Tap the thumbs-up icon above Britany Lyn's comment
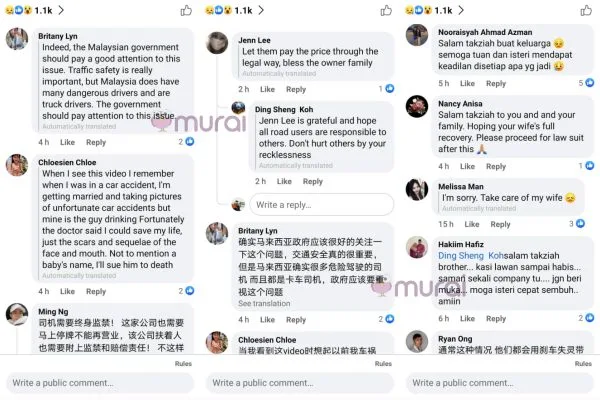Screen dimensions: 600x400 click(x=186, y=10)
